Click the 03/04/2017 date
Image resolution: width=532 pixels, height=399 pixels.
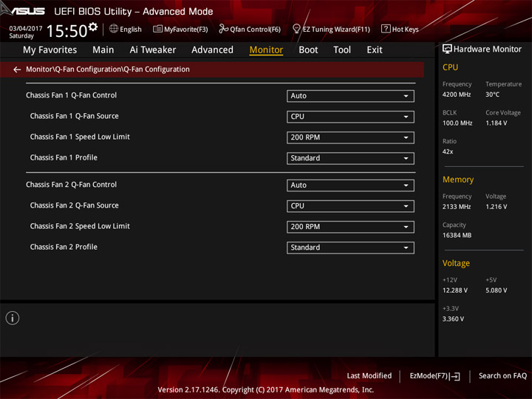[26, 29]
